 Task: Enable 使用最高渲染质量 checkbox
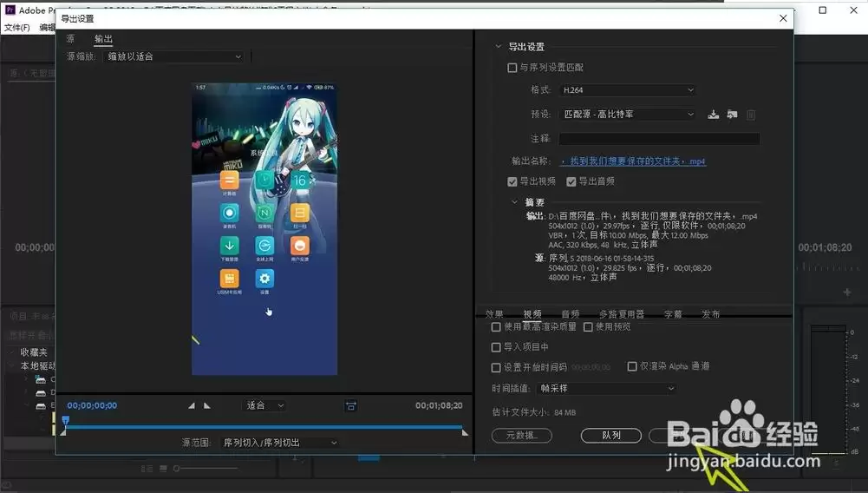pos(496,327)
